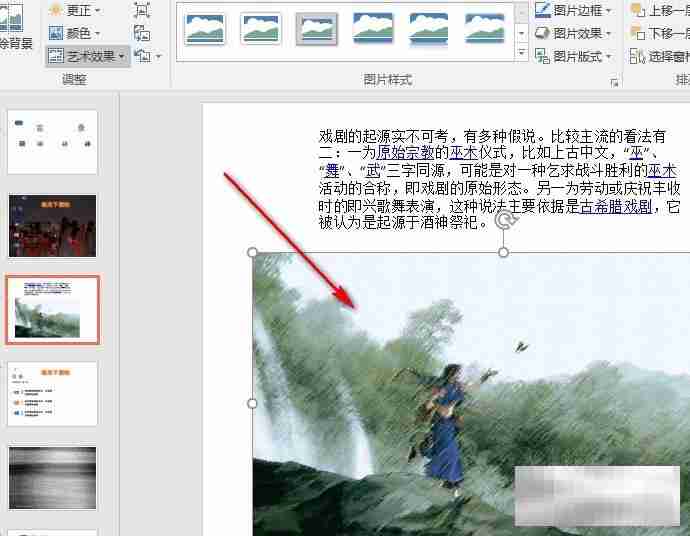Click the compress pictures icon
The height and width of the screenshot is (536, 690).
[x=142, y=10]
